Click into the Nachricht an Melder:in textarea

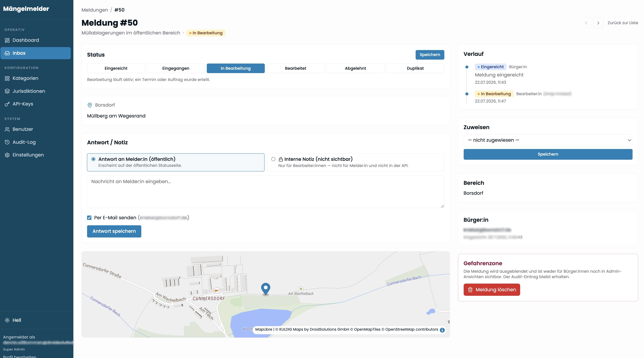click(266, 192)
